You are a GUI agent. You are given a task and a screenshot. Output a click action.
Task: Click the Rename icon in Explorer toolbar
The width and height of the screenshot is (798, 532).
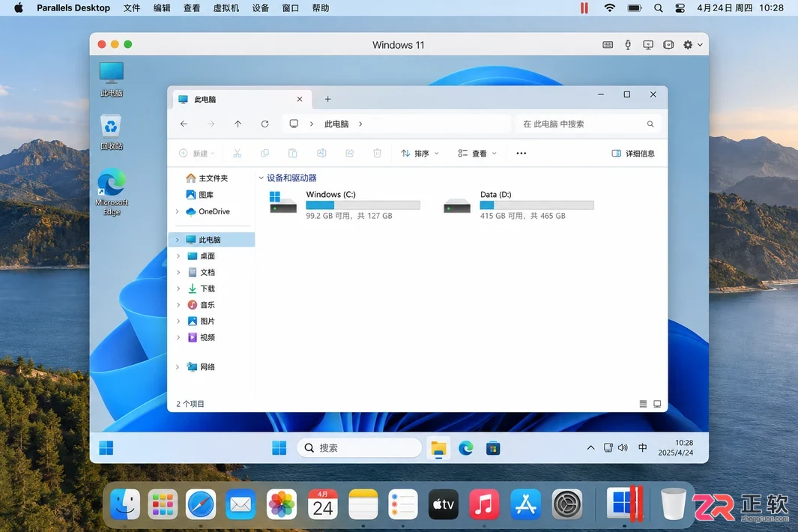point(321,154)
